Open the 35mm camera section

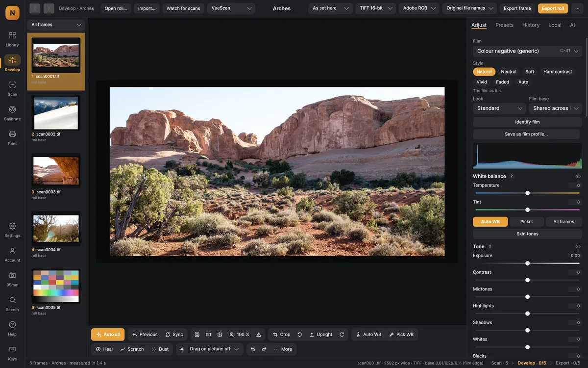click(x=12, y=279)
